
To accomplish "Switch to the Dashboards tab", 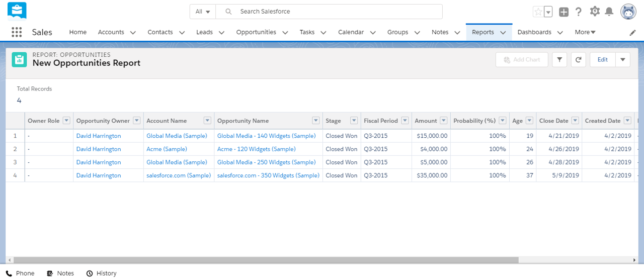I will [534, 32].
